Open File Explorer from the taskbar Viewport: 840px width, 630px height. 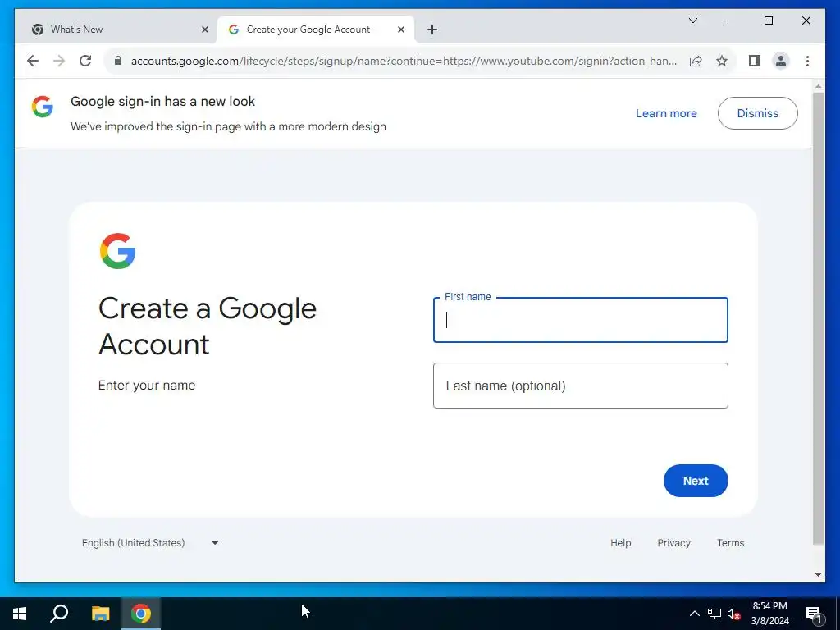point(100,614)
